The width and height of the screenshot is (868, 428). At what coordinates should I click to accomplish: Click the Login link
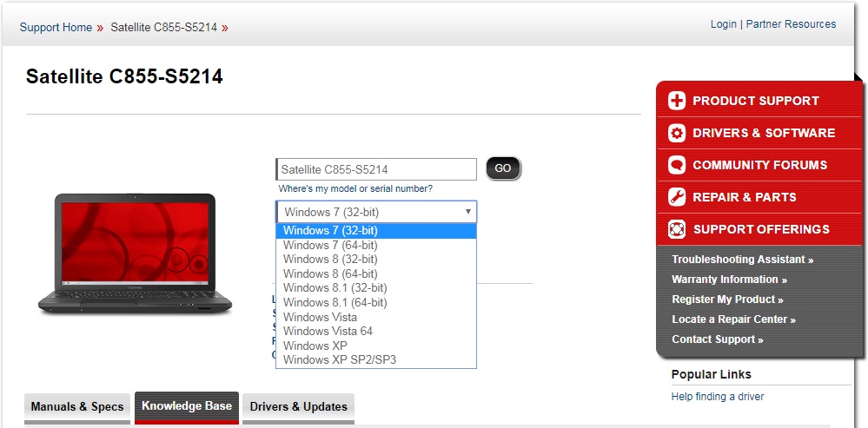[x=724, y=24]
